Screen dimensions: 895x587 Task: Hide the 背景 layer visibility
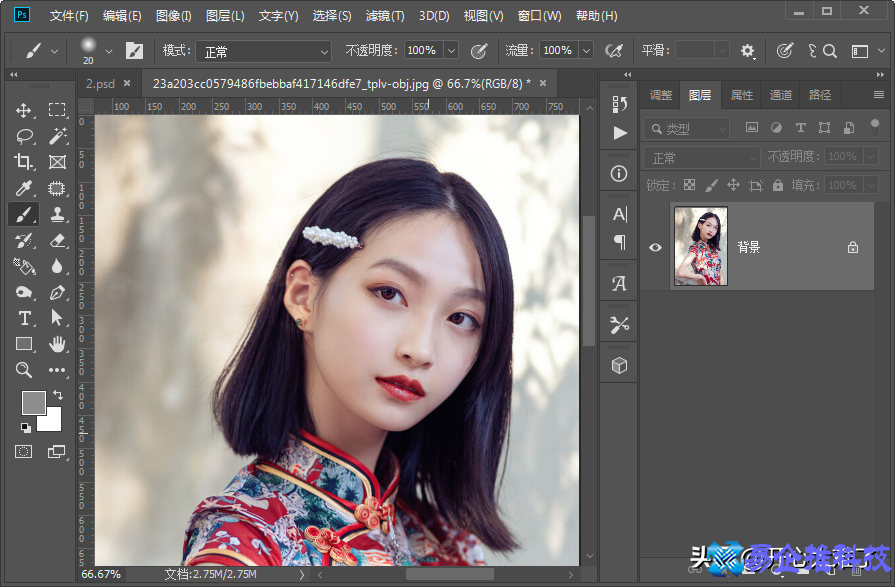655,247
